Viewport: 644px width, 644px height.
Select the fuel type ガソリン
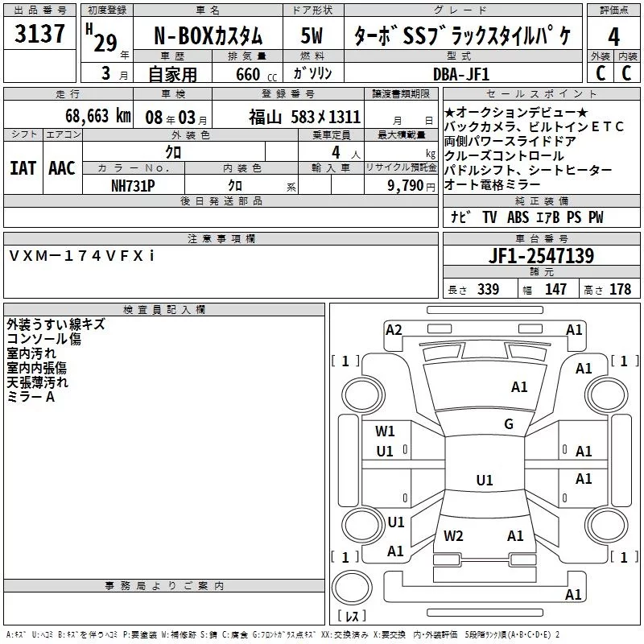312,74
